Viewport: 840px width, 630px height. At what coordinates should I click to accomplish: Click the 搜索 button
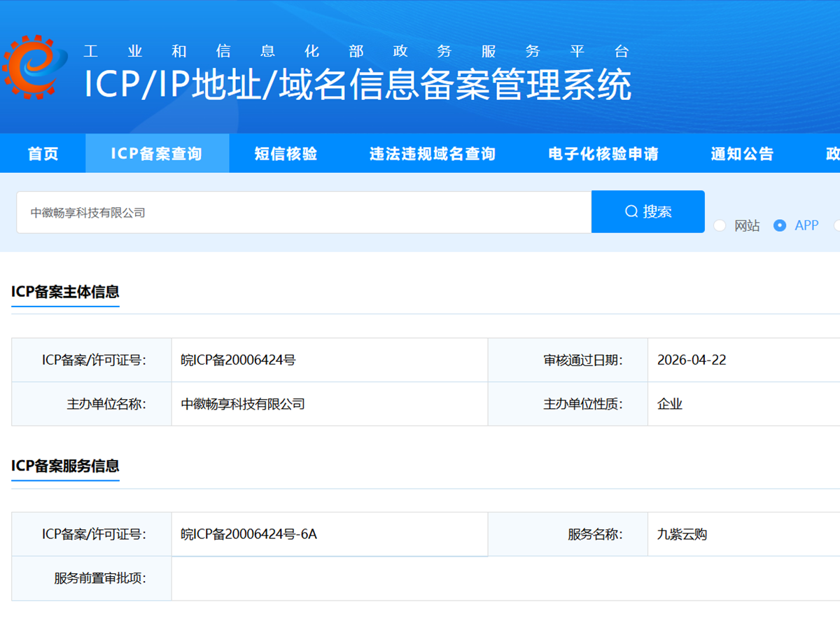648,211
